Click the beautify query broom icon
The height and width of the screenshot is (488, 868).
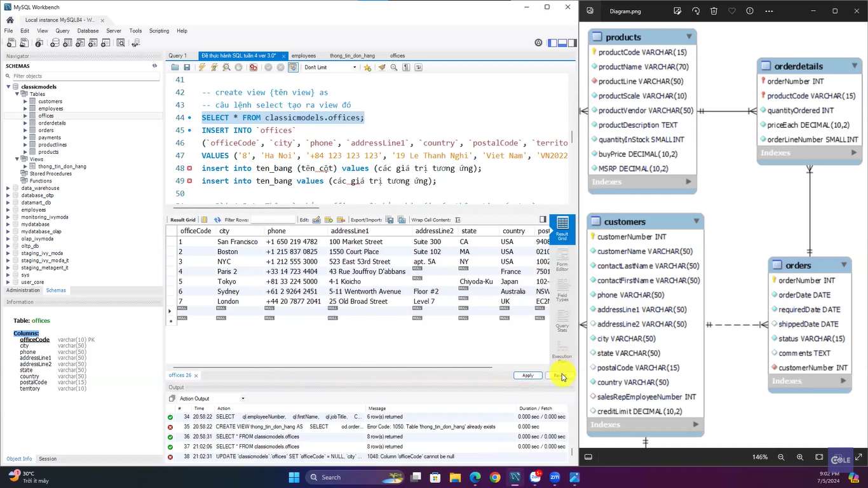point(382,67)
